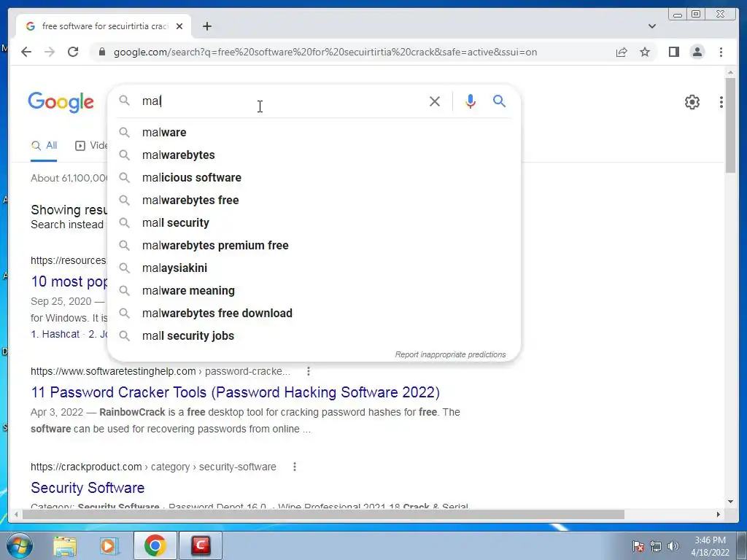Go to Google logo homepage
This screenshot has height=560, width=747.
pyautogui.click(x=61, y=102)
